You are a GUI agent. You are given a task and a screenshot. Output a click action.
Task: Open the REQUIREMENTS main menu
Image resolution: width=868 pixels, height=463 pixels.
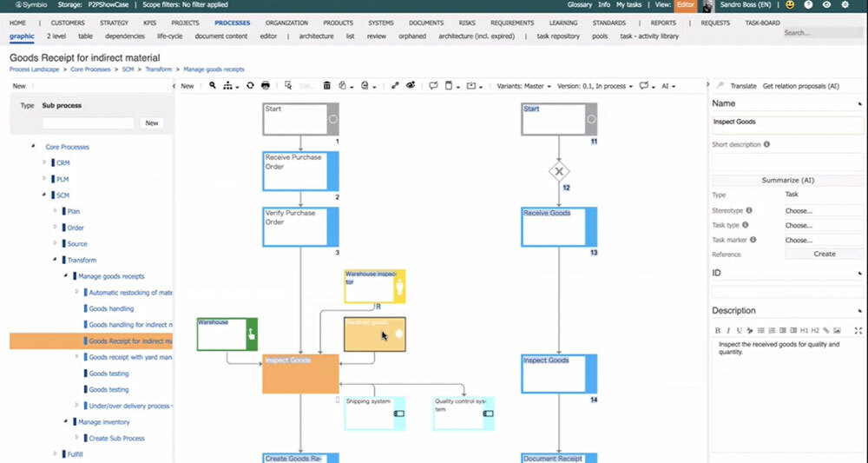[x=512, y=23]
